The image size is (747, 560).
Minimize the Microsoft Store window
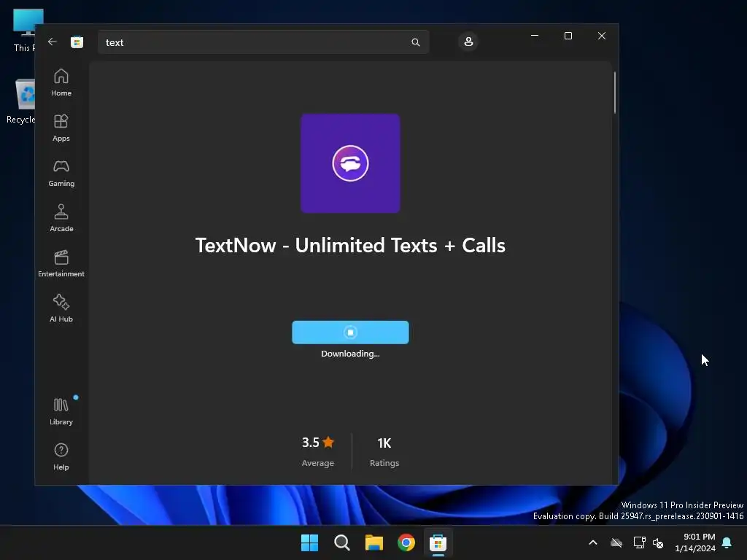[x=535, y=36]
